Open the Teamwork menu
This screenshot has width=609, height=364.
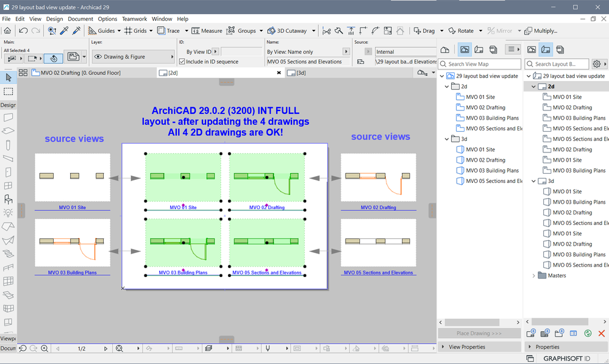134,19
